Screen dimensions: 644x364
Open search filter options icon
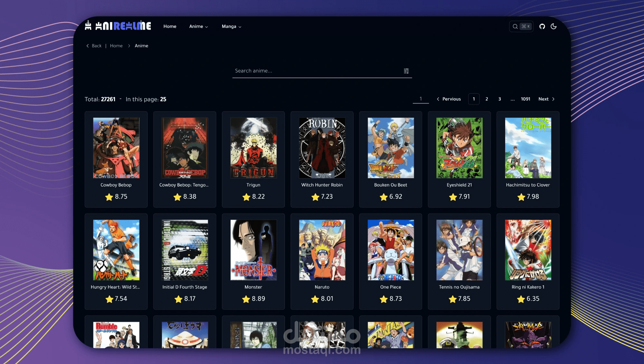(x=406, y=71)
